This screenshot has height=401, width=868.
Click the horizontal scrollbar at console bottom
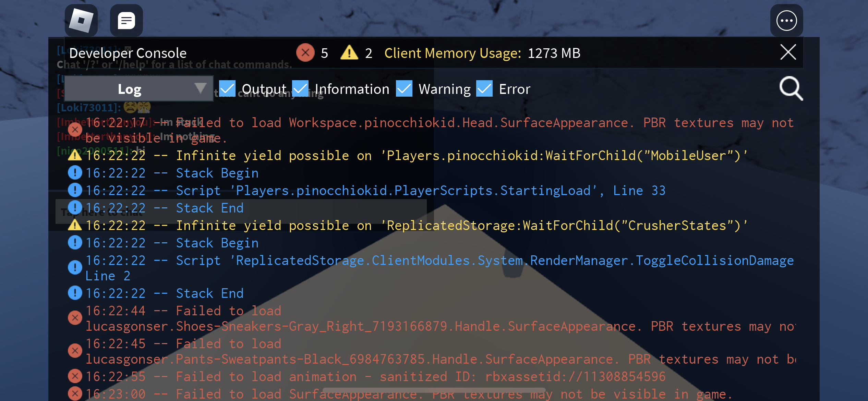(x=434, y=390)
